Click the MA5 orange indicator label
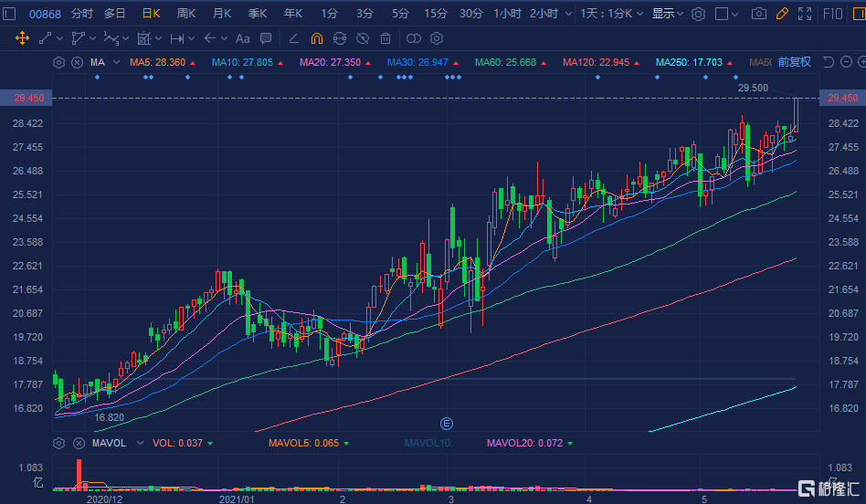The width and height of the screenshot is (866, 504). tap(157, 62)
